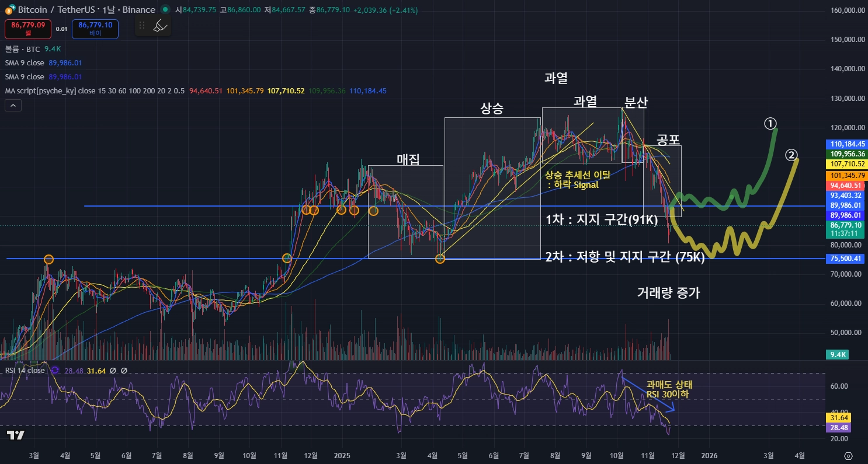Select the '과매도 상태' RSI annotation
Image resolution: width=868 pixels, height=464 pixels.
point(669,385)
